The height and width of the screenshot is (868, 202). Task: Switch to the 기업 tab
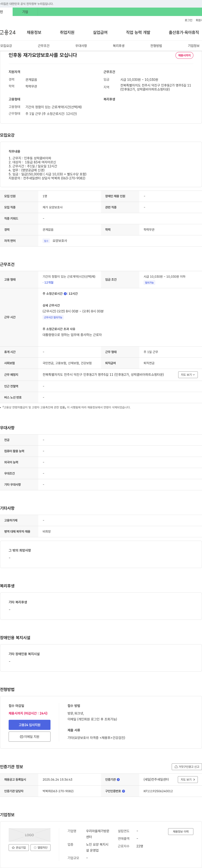tap(25, 12)
